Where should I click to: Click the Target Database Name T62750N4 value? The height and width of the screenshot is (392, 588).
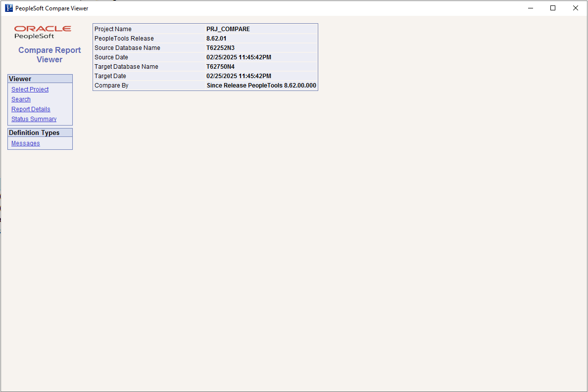pyautogui.click(x=219, y=66)
